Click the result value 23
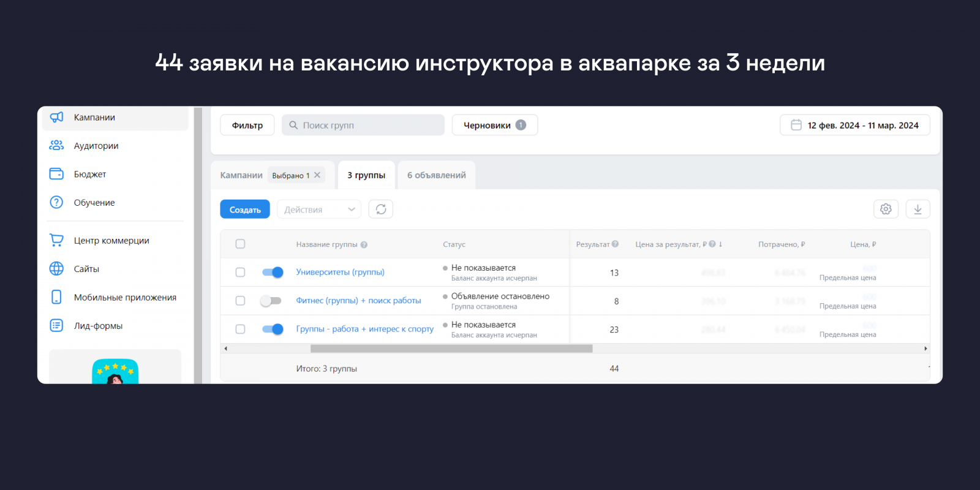The width and height of the screenshot is (980, 490). pyautogui.click(x=614, y=330)
